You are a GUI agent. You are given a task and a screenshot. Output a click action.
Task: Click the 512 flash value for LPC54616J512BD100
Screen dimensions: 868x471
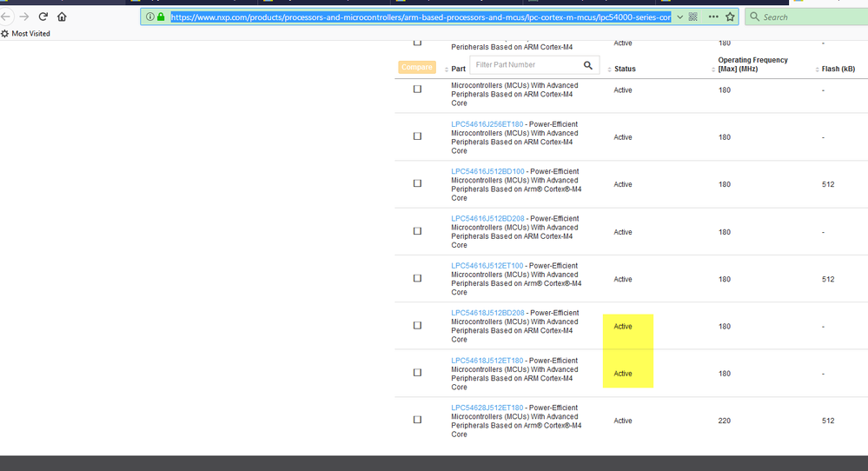pos(828,184)
